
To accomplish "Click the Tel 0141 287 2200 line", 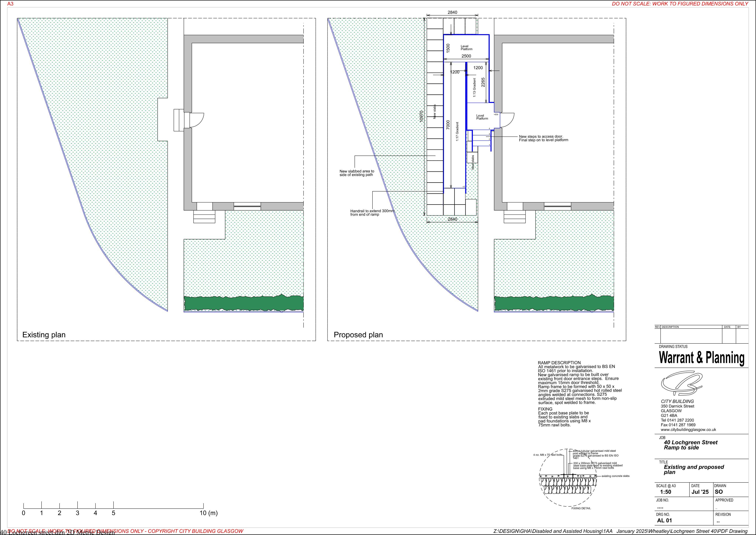I will tap(677, 420).
